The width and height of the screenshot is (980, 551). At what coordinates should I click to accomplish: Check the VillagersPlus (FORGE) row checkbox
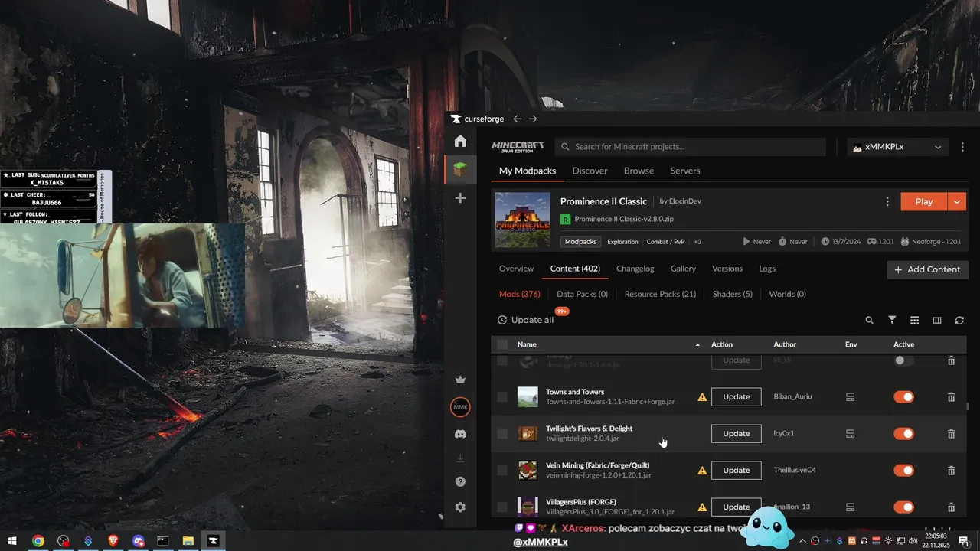click(502, 507)
